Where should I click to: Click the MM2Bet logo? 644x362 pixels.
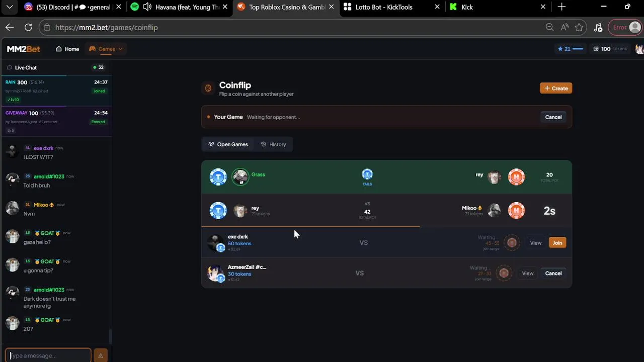pyautogui.click(x=24, y=49)
